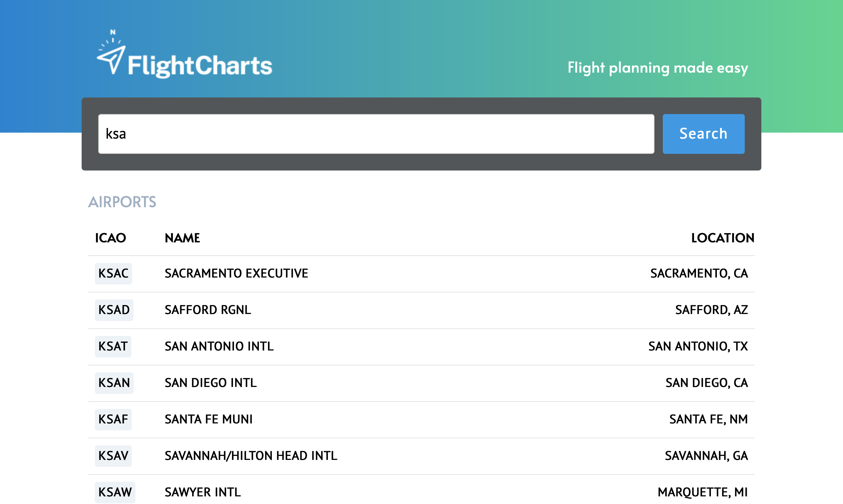The height and width of the screenshot is (504, 843).
Task: Open the SAFFORD RGNL airport entry
Action: pos(208,310)
